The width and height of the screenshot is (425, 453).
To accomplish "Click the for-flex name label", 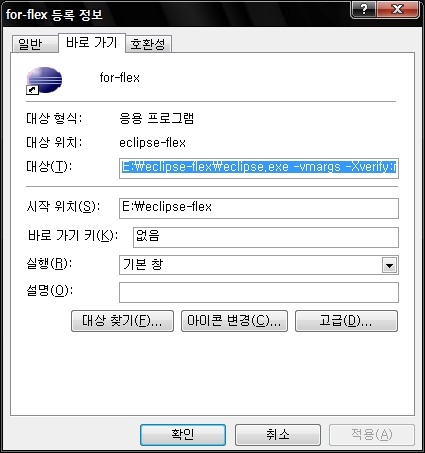I will tap(120, 78).
